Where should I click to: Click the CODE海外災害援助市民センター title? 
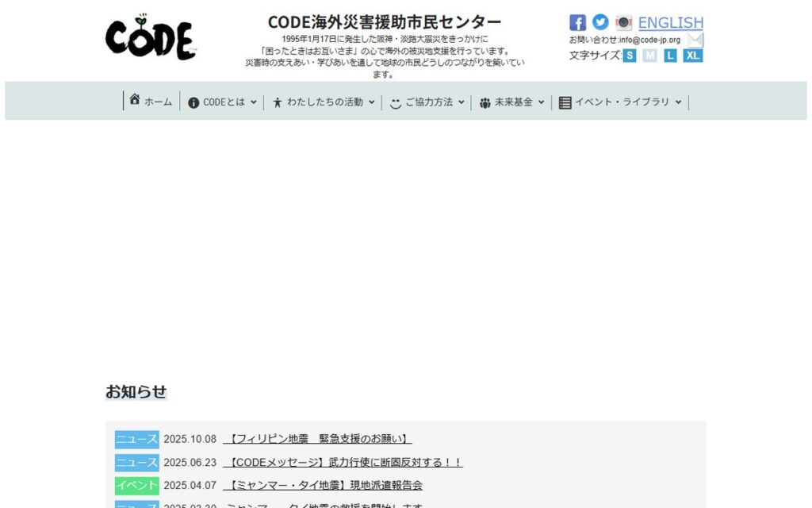(385, 22)
